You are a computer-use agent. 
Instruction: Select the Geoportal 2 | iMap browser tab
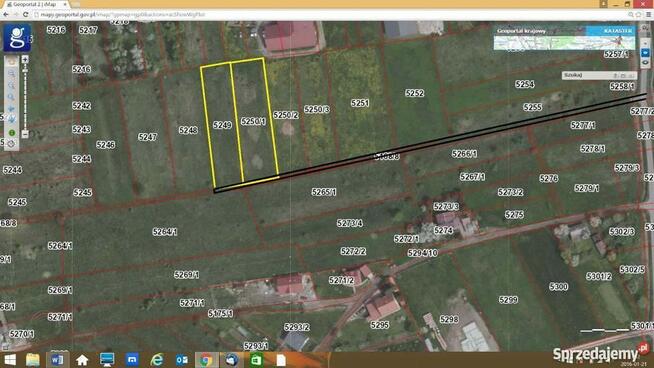[35, 4]
